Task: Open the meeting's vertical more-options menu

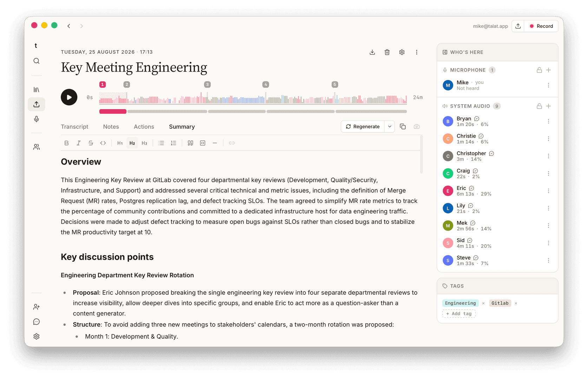Action: tap(417, 52)
